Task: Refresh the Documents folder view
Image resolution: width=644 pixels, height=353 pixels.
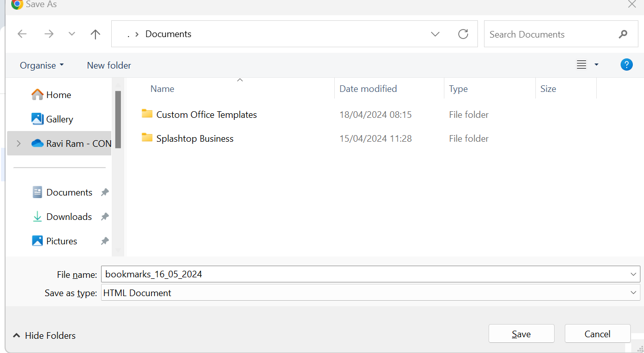Action: click(x=463, y=34)
